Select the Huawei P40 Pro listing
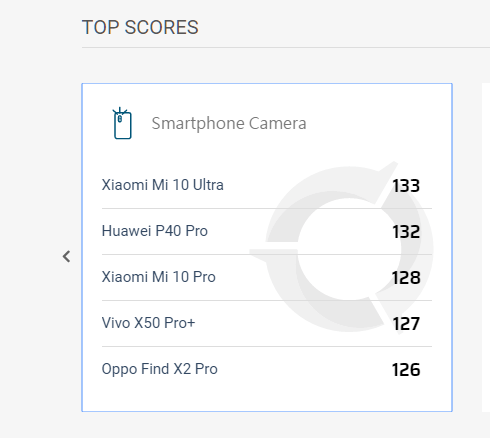 click(155, 231)
